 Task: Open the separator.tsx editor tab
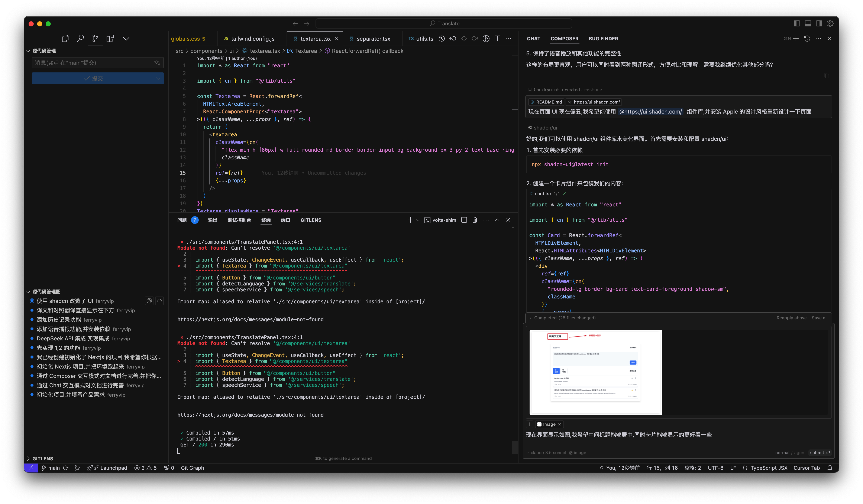[x=373, y=39]
